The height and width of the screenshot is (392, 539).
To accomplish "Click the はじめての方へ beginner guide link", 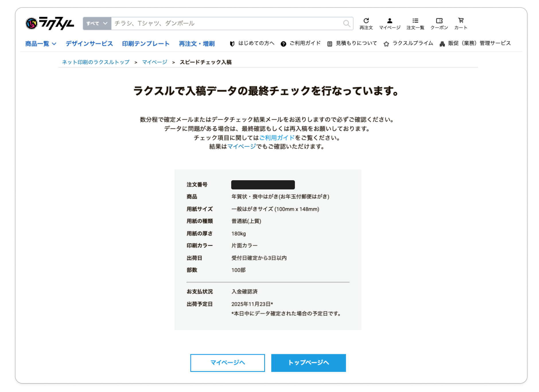I will pyautogui.click(x=252, y=43).
